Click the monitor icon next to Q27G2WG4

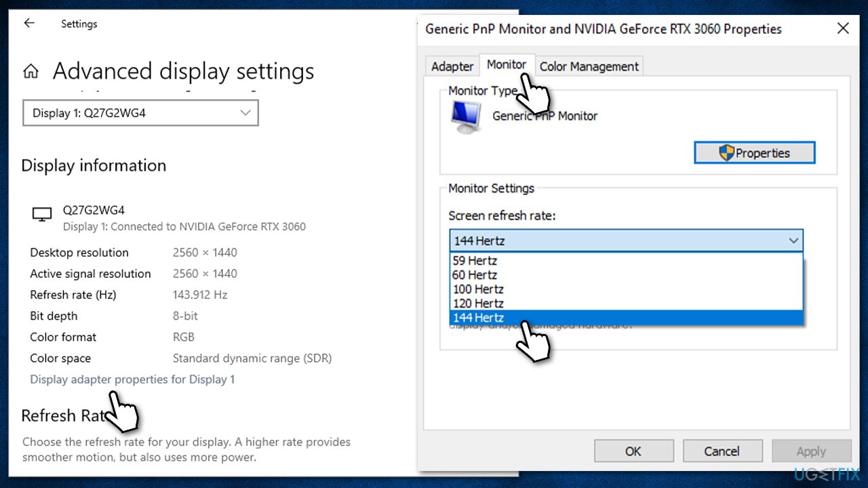point(41,212)
